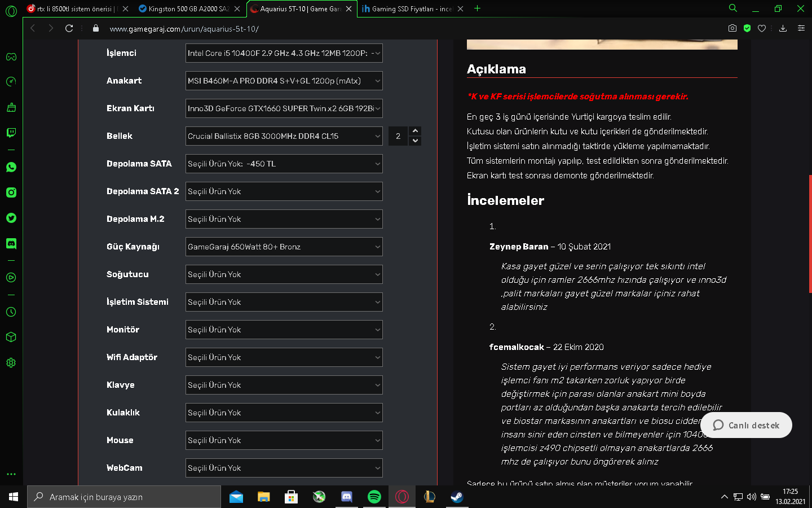Switch to the Kingston 500 GB A2000 tab
812x508 pixels.
[x=189, y=8]
